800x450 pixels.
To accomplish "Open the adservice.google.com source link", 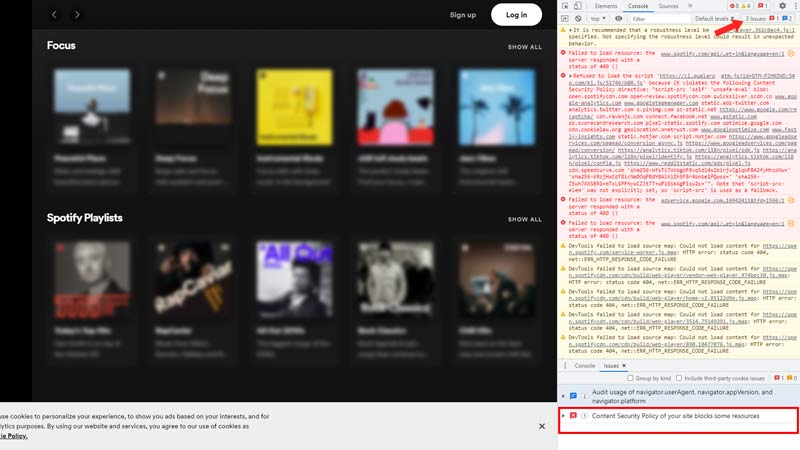I will [x=722, y=201].
